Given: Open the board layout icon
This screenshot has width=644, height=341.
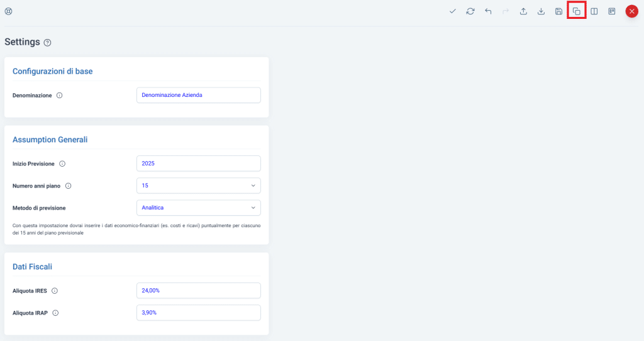Looking at the screenshot, I should 611,11.
